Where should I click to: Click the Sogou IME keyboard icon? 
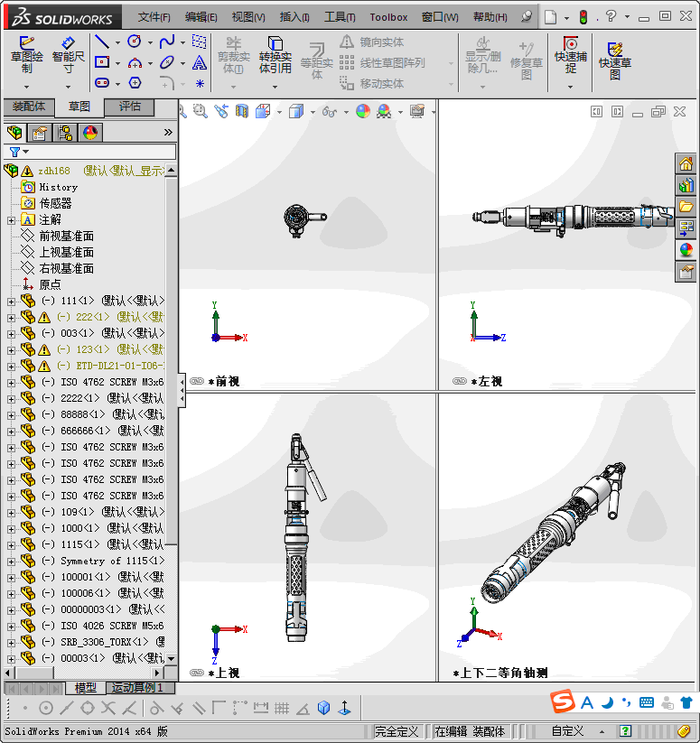pyautogui.click(x=647, y=702)
